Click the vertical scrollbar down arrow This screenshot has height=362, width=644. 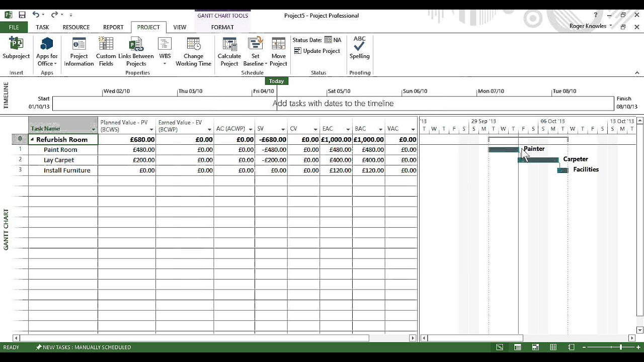pyautogui.click(x=640, y=330)
